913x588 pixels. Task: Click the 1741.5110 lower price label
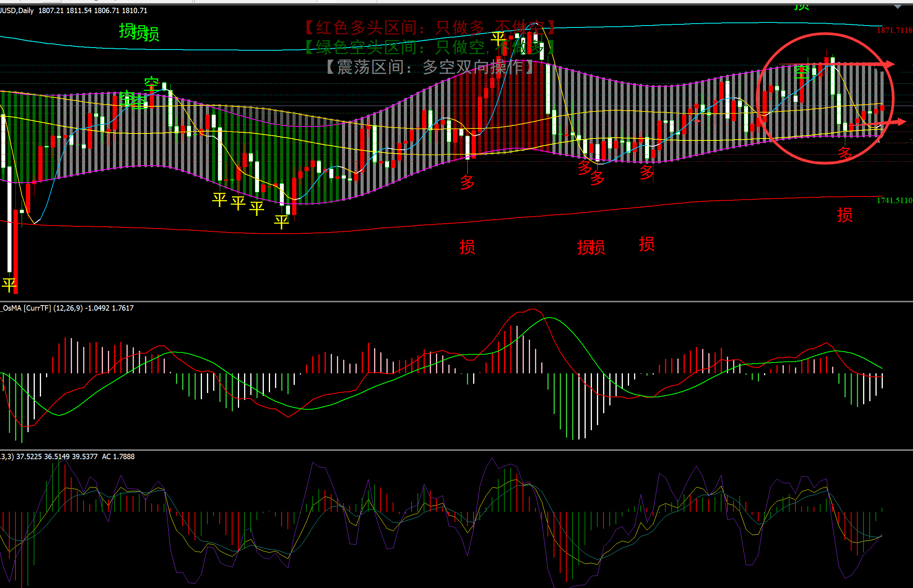point(894,200)
